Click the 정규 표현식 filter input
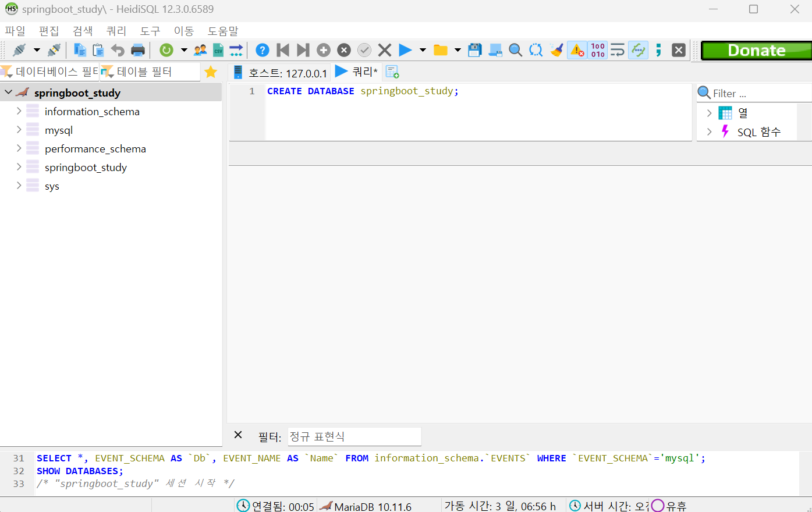The image size is (812, 512). click(354, 436)
